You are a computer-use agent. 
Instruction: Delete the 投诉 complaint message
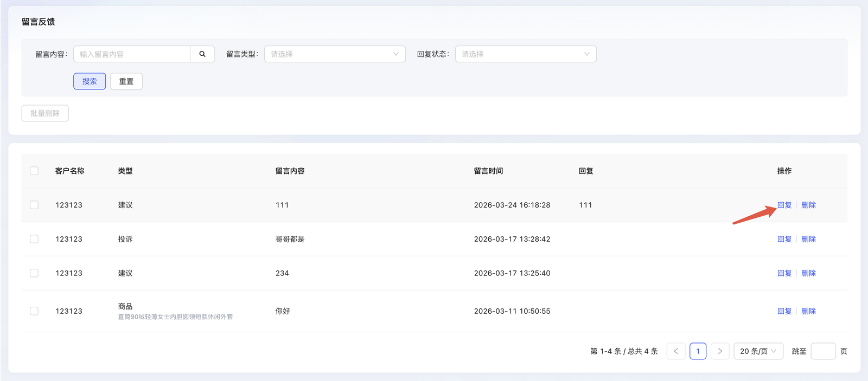808,239
